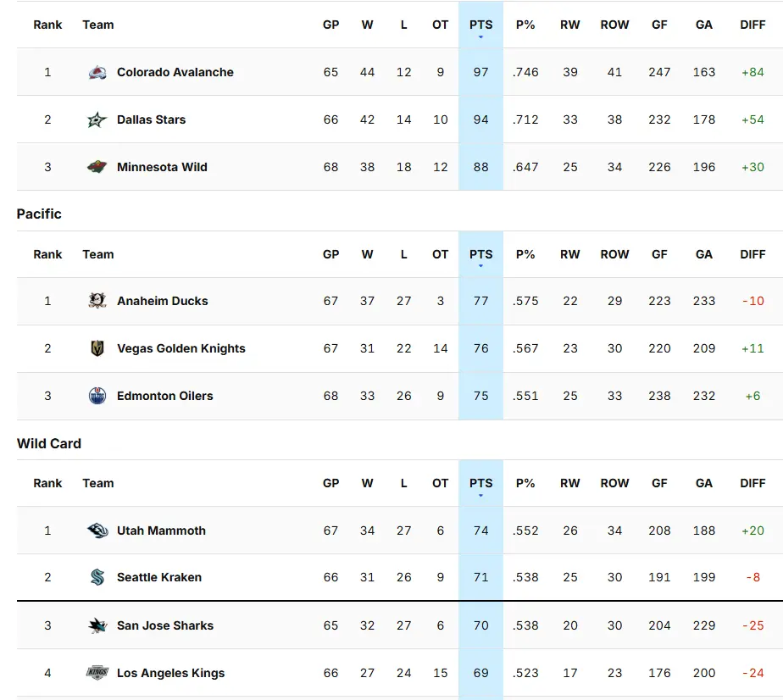This screenshot has width=783, height=700.
Task: Open the Vegas Golden Knights team page
Action: [180, 348]
